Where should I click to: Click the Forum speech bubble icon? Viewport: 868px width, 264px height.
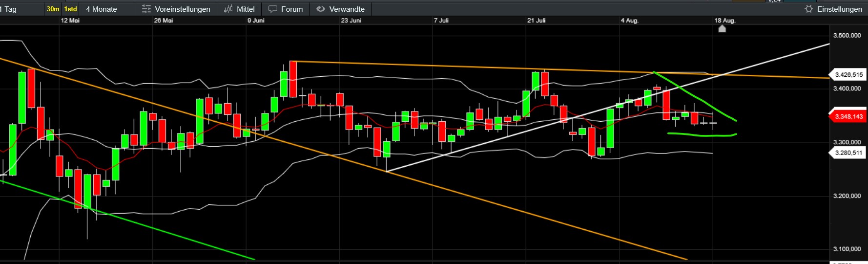pos(272,9)
